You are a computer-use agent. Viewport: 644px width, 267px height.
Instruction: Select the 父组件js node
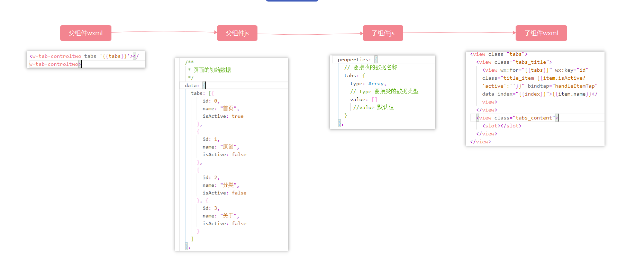[237, 33]
